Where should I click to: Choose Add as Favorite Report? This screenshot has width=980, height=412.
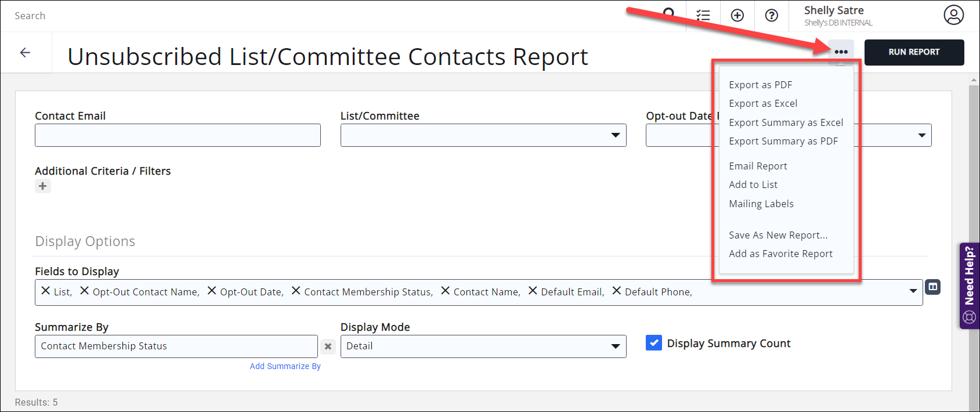coord(780,254)
